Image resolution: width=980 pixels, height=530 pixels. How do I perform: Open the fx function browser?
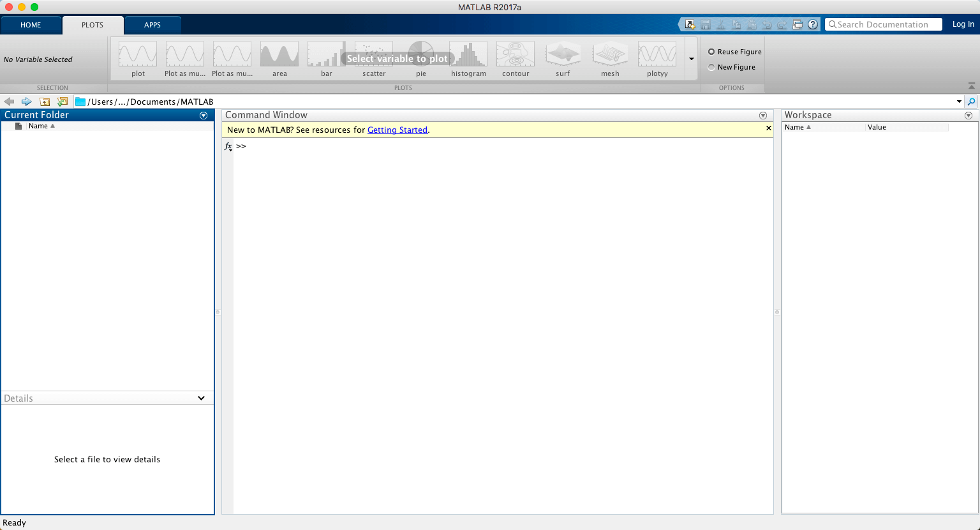(x=228, y=146)
